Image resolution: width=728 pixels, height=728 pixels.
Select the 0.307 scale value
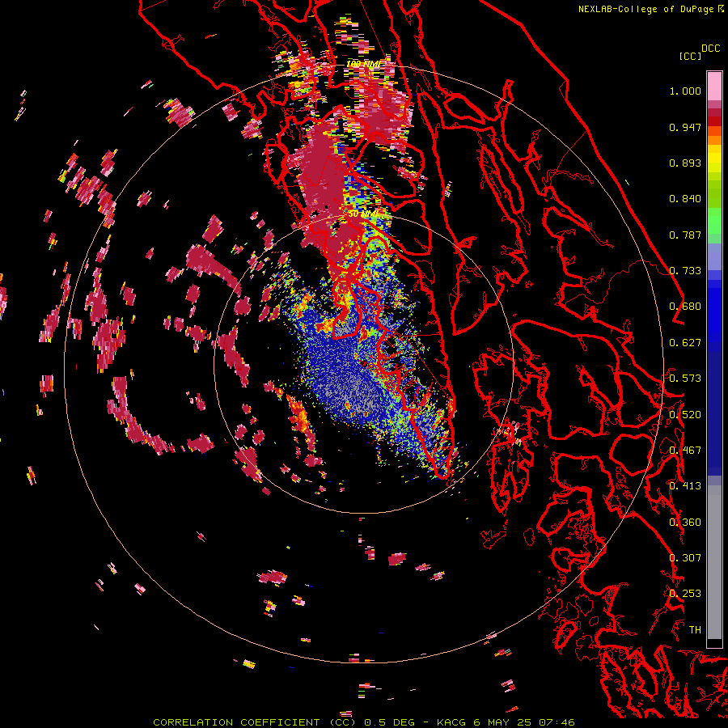tap(685, 558)
